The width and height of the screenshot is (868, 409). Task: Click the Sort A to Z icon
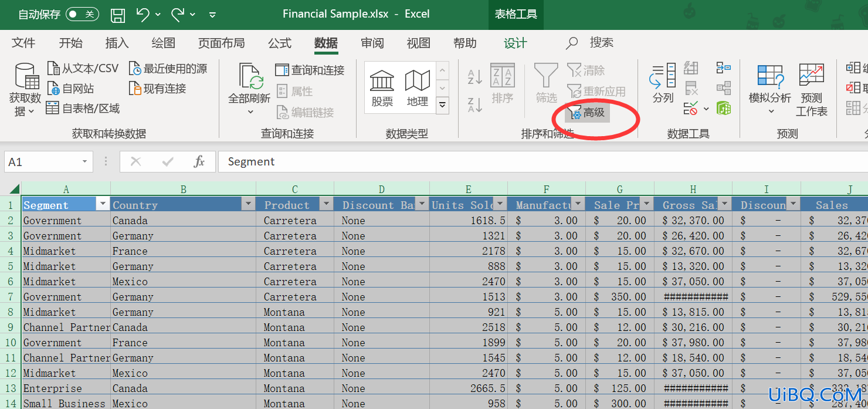475,76
